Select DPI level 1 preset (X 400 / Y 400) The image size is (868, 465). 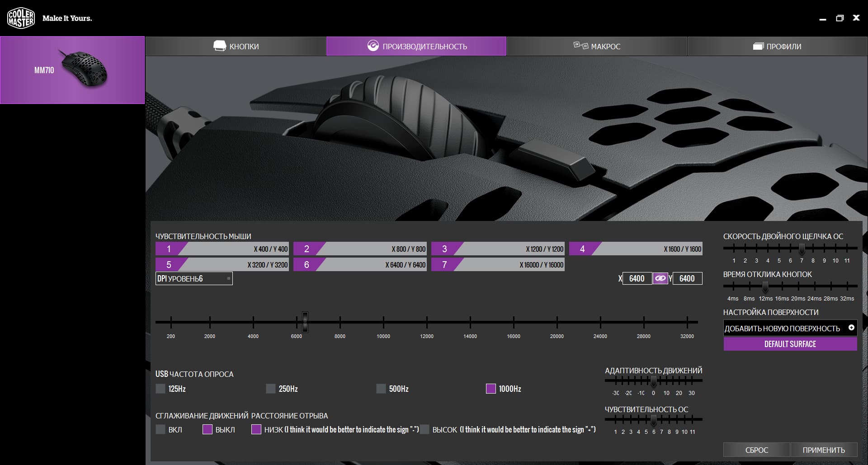[222, 249]
